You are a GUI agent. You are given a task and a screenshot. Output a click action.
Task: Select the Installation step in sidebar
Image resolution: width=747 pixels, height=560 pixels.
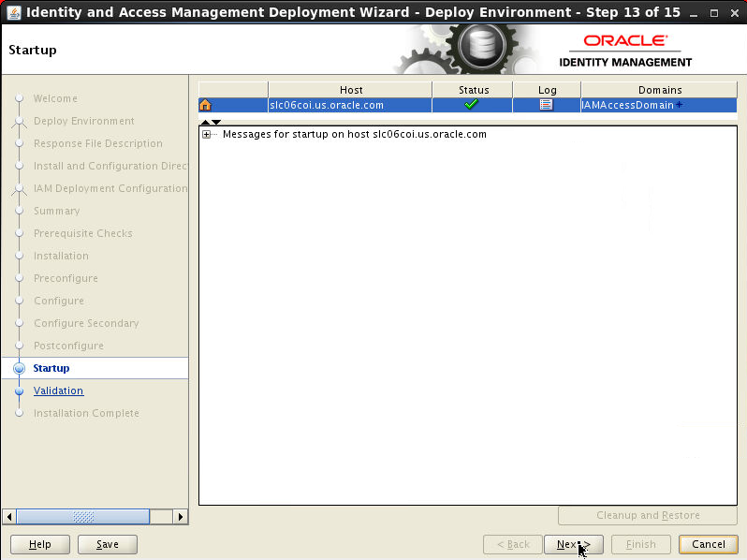coord(61,256)
